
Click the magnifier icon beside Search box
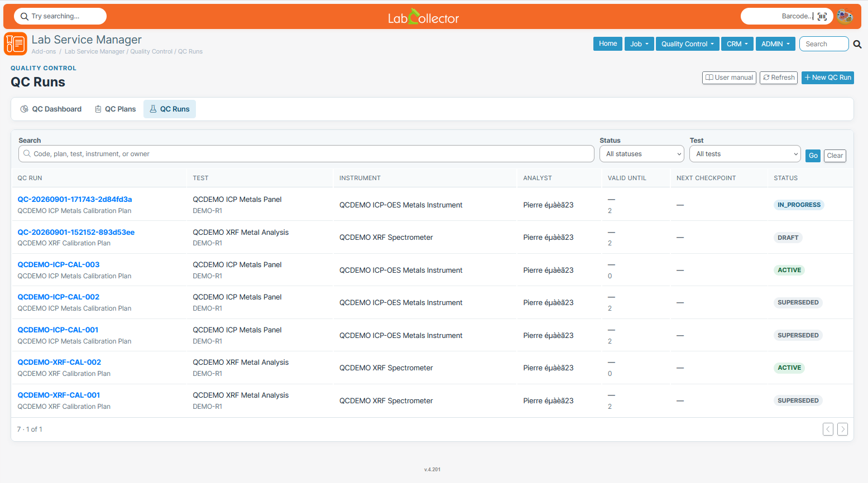click(857, 44)
